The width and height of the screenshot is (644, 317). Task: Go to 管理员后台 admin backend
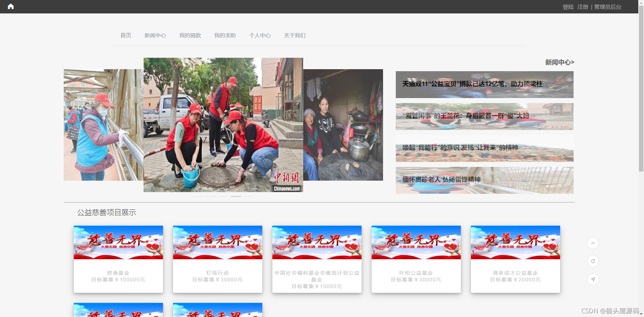coord(607,7)
